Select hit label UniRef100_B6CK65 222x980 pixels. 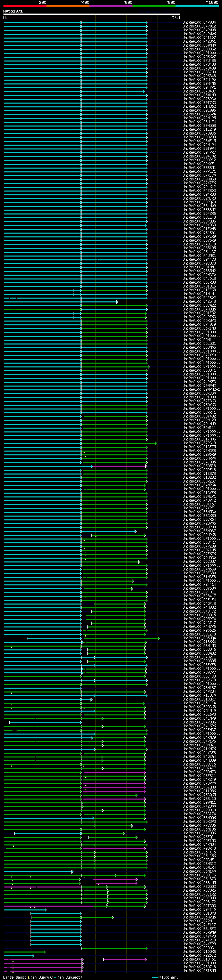(x=199, y=516)
